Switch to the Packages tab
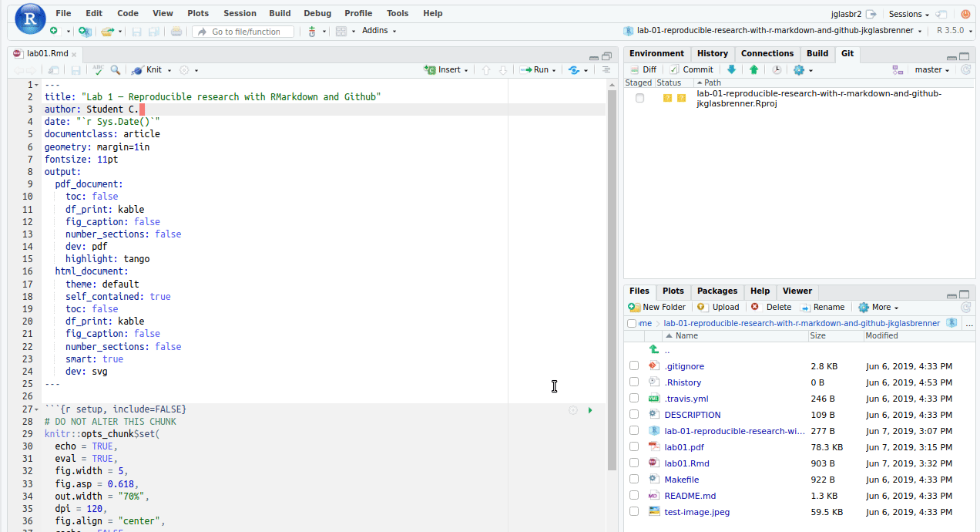The height and width of the screenshot is (532, 980). 717,291
